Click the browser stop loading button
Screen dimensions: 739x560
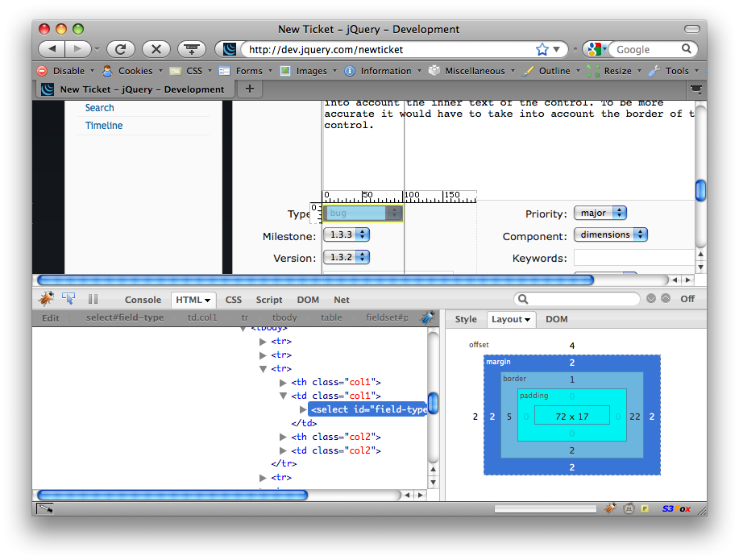coord(156,49)
